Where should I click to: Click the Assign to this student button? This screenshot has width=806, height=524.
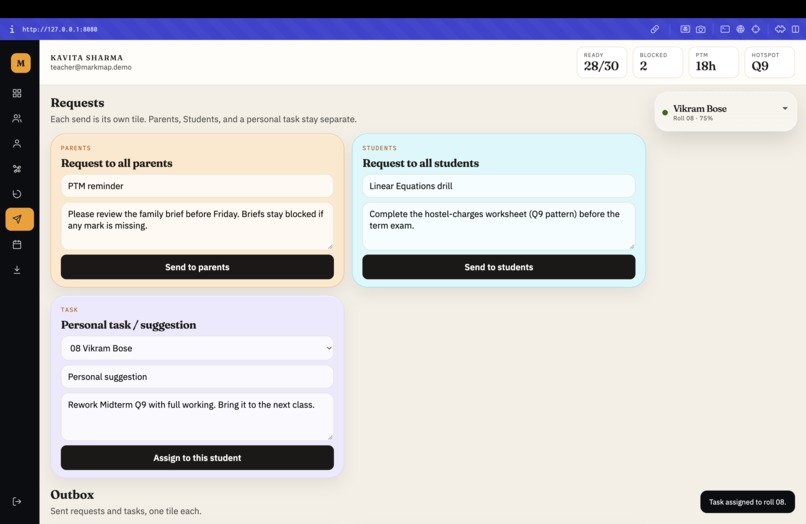pyautogui.click(x=197, y=458)
